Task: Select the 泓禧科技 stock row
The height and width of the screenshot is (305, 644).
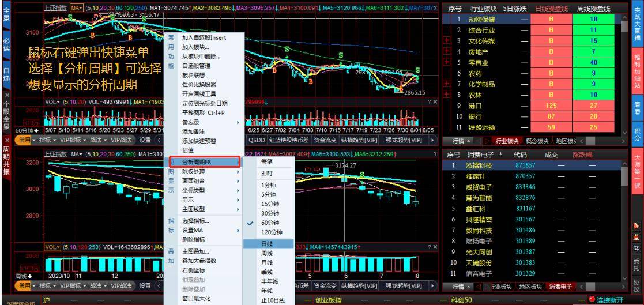Action: coord(532,165)
